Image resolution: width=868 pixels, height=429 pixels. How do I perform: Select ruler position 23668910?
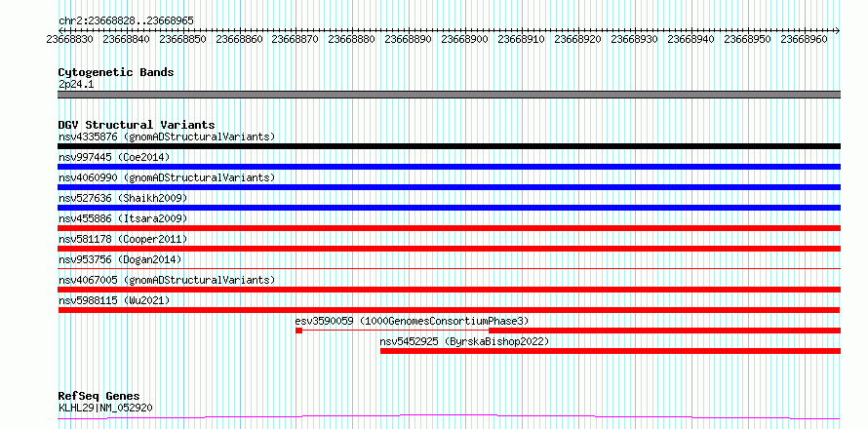(521, 39)
